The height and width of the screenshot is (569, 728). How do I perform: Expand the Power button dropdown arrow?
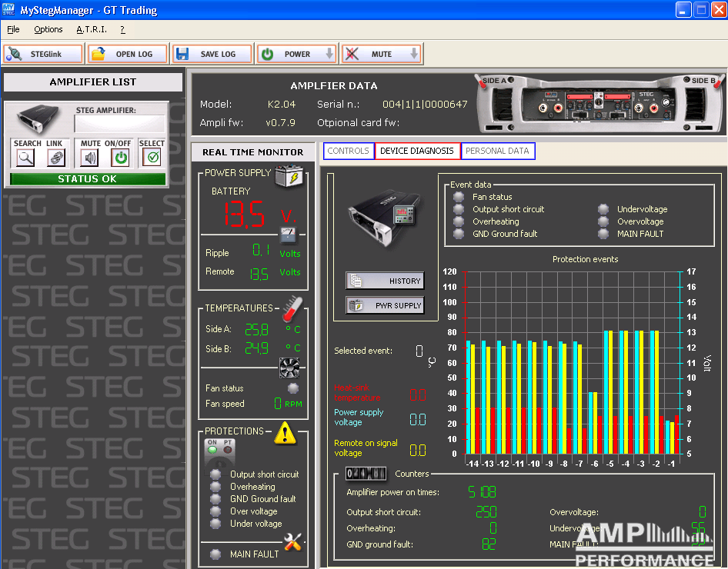[x=329, y=54]
